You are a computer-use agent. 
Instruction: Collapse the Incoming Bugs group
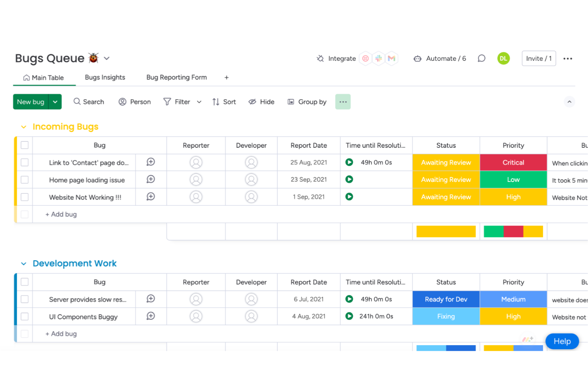click(24, 127)
